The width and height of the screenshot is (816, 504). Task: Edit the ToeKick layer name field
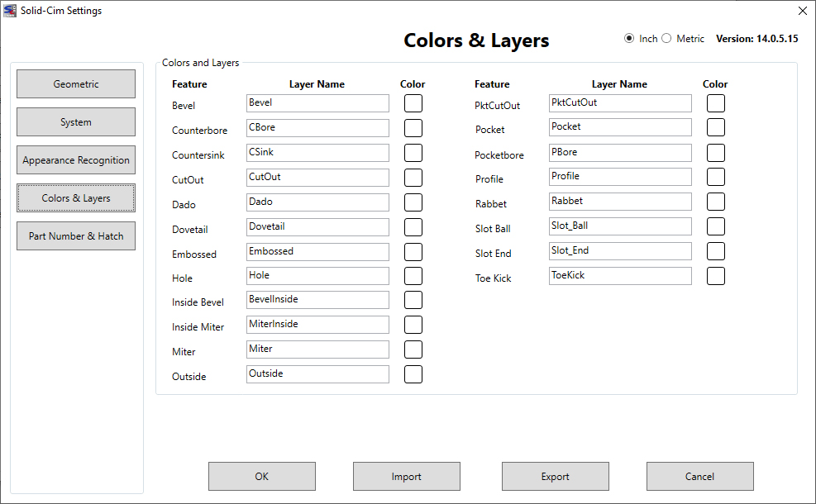pyautogui.click(x=620, y=276)
